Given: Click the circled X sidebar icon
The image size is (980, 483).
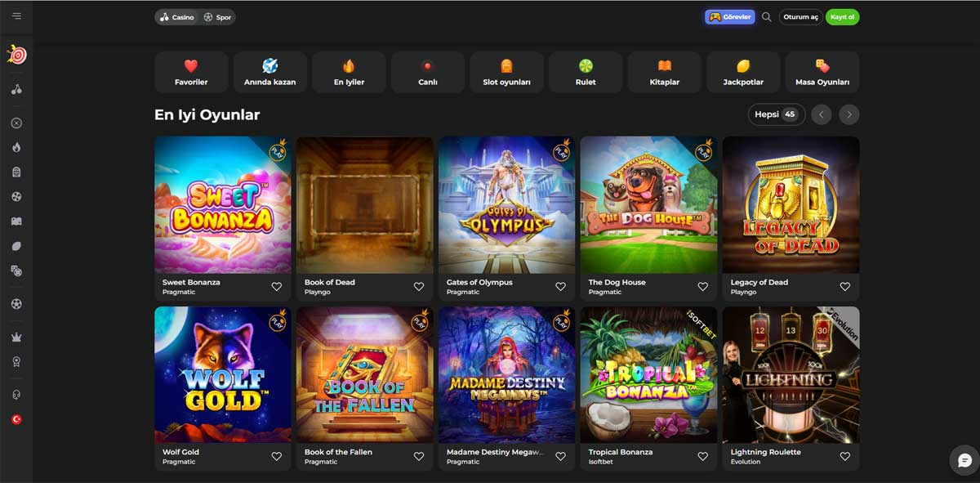Looking at the screenshot, I should pos(16,123).
